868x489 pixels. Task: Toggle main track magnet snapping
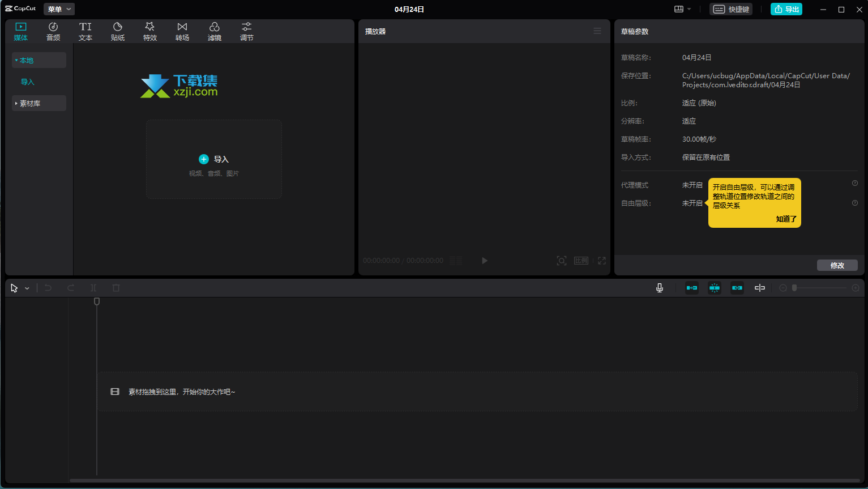(x=692, y=288)
